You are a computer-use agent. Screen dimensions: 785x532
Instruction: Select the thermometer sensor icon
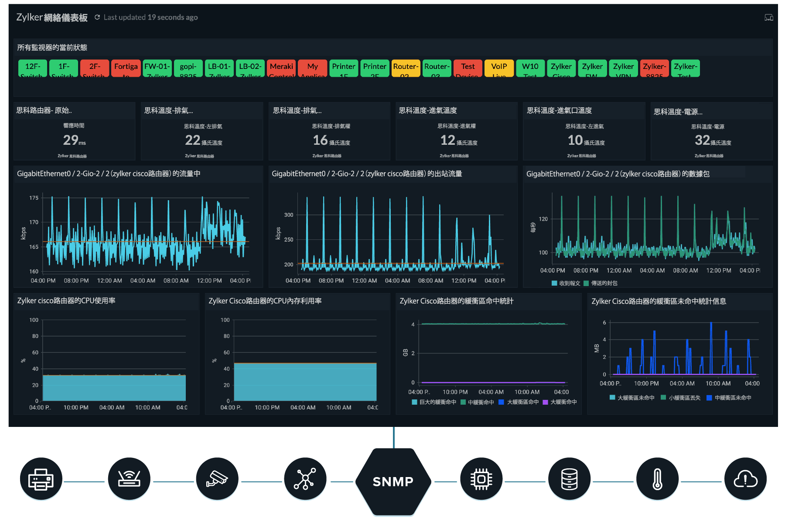click(x=657, y=478)
